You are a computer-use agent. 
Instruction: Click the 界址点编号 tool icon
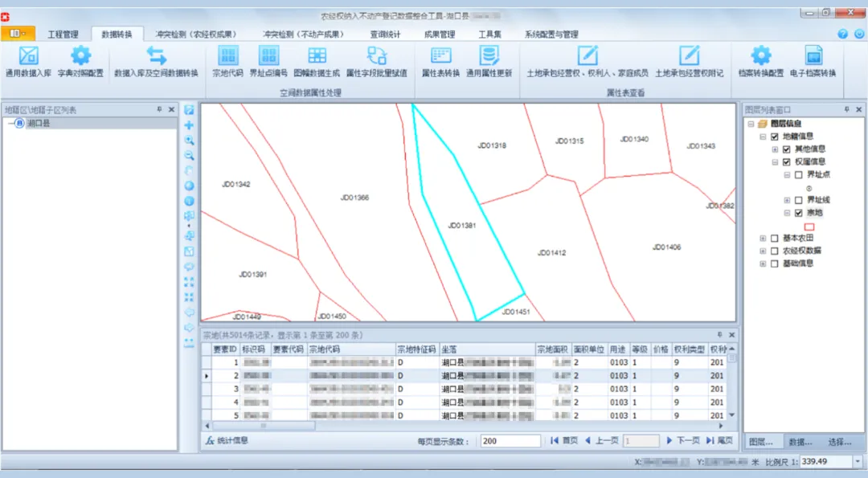point(268,55)
